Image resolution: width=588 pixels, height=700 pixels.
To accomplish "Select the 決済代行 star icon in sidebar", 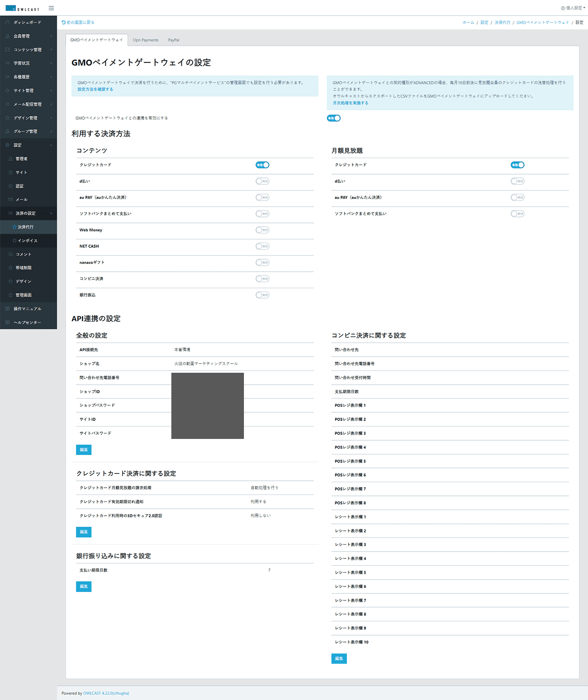I will [15, 227].
